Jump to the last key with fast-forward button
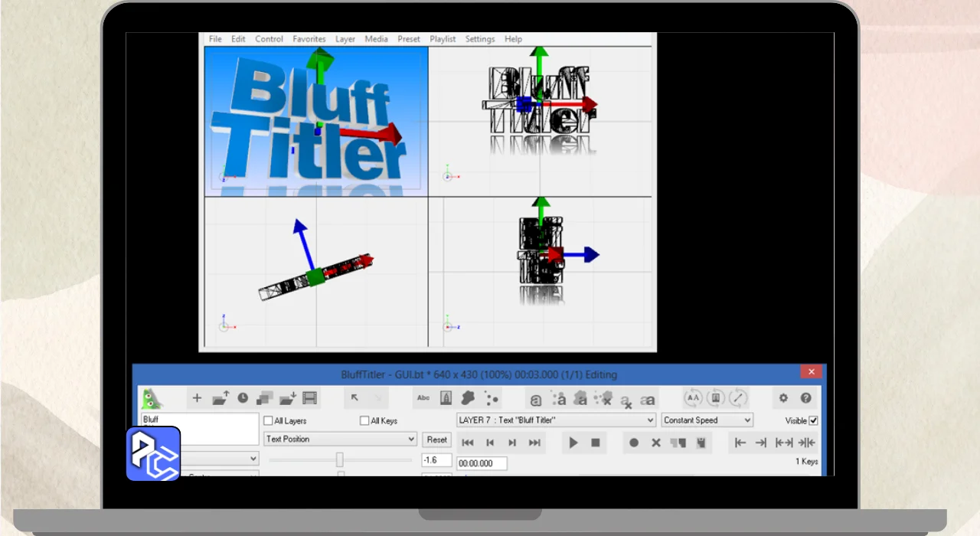 (x=534, y=443)
